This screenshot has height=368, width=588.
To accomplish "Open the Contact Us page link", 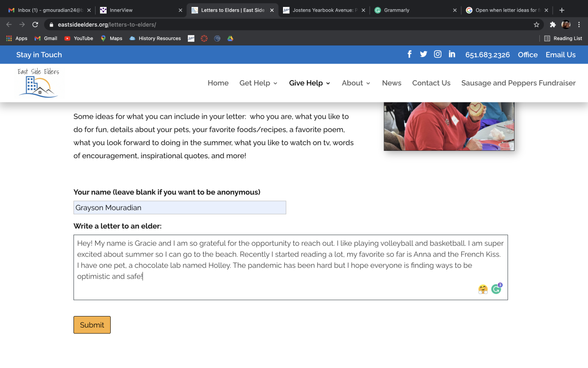I will [x=431, y=83].
